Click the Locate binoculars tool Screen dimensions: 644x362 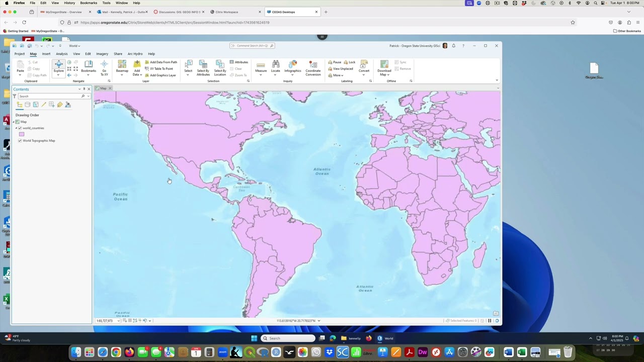click(276, 67)
